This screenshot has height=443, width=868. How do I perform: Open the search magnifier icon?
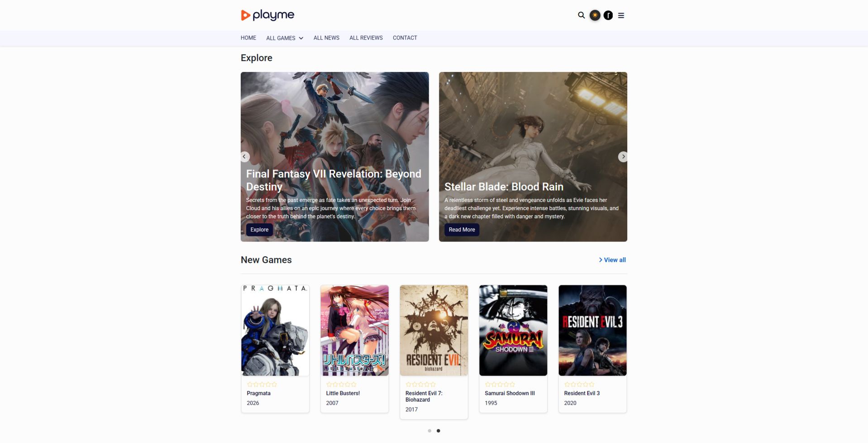[582, 15]
